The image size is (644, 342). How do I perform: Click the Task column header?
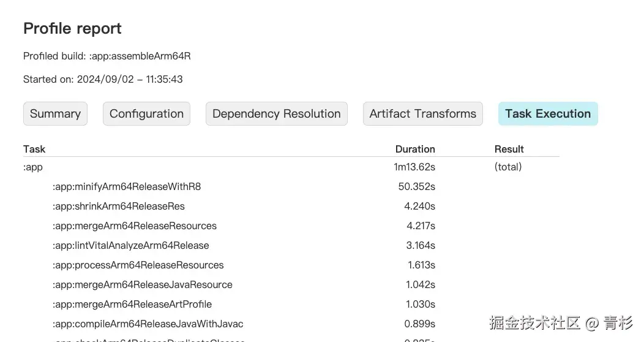[34, 149]
